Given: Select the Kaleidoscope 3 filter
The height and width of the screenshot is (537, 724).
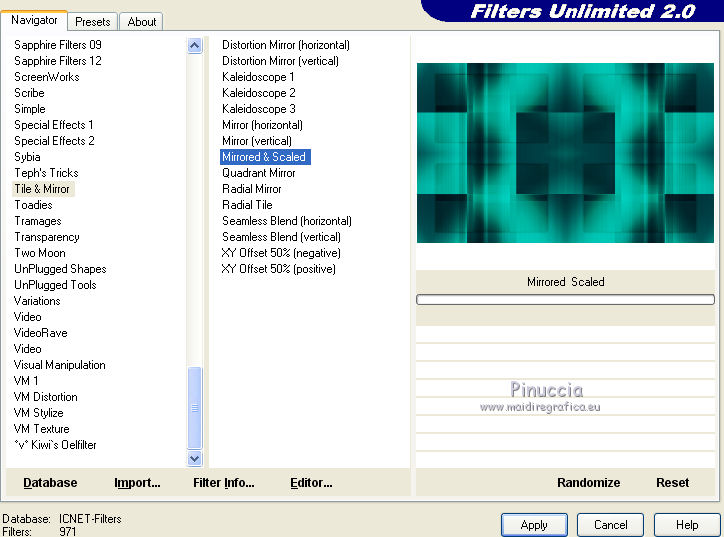Looking at the screenshot, I should tap(259, 109).
